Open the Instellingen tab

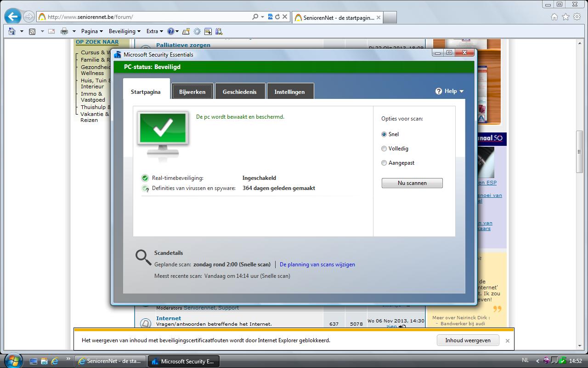tap(290, 92)
